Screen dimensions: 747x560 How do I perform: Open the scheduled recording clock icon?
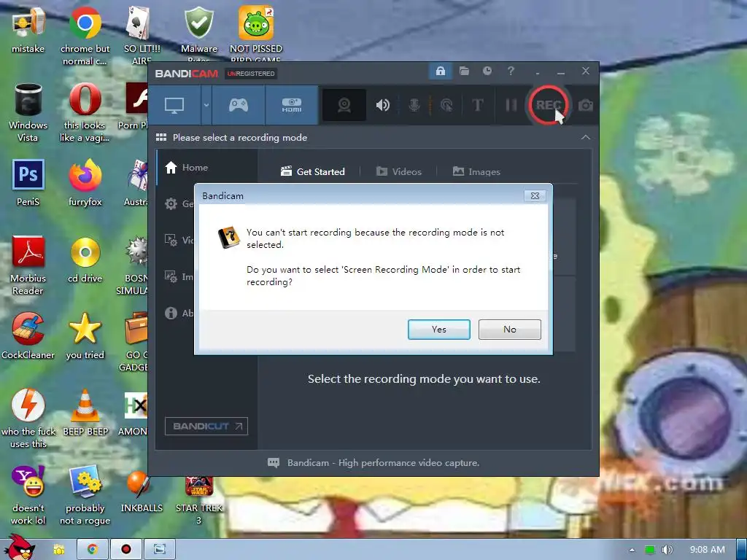[487, 71]
